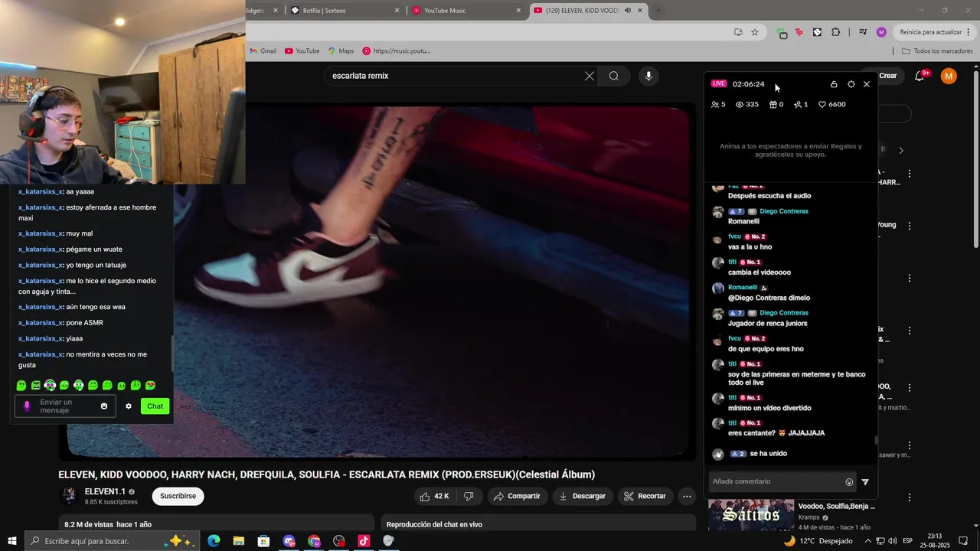Open Microsoft Edge from taskbar
The image size is (980, 551).
[x=214, y=541]
